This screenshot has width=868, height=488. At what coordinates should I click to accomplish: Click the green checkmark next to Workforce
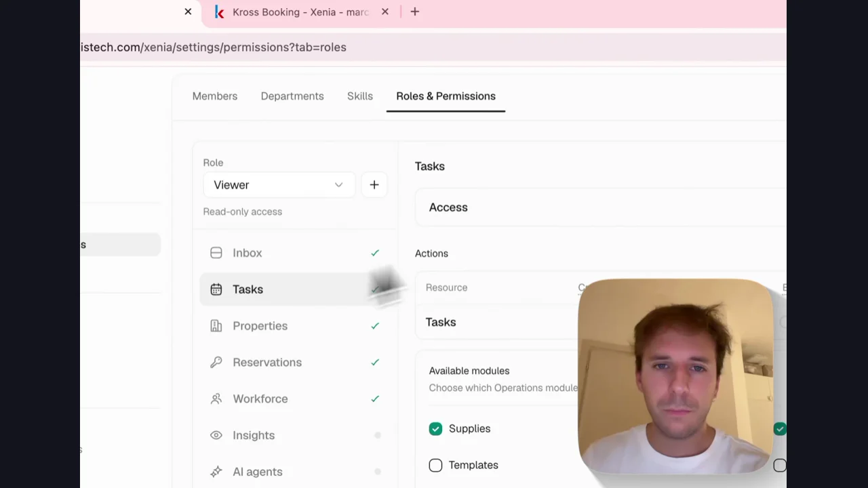[x=375, y=399]
